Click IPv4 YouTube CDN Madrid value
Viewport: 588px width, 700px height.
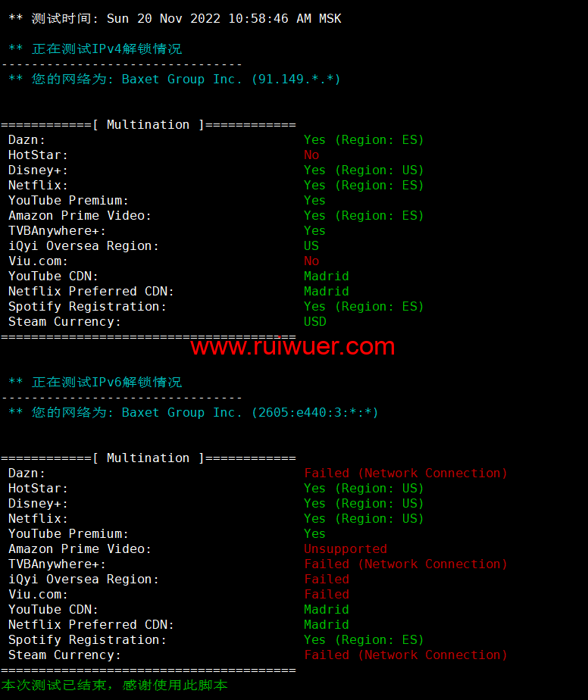coord(327,276)
